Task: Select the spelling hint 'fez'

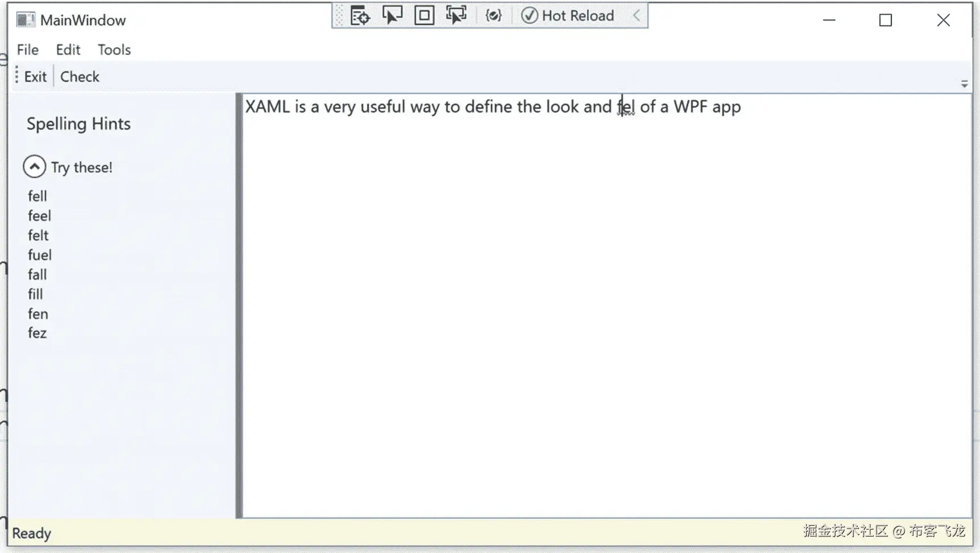Action: click(x=37, y=333)
